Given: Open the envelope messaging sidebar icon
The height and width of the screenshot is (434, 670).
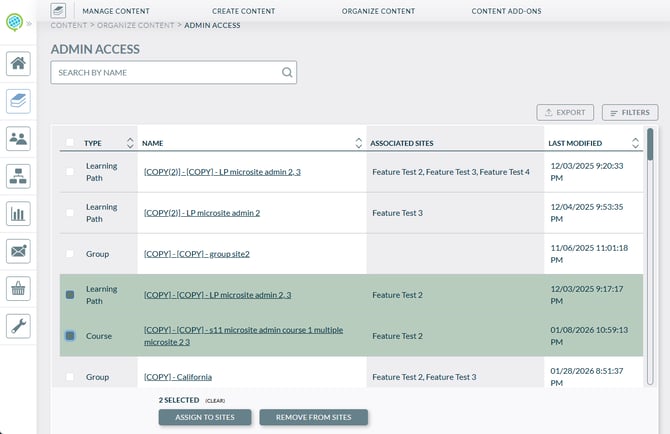Looking at the screenshot, I should pyautogui.click(x=18, y=251).
